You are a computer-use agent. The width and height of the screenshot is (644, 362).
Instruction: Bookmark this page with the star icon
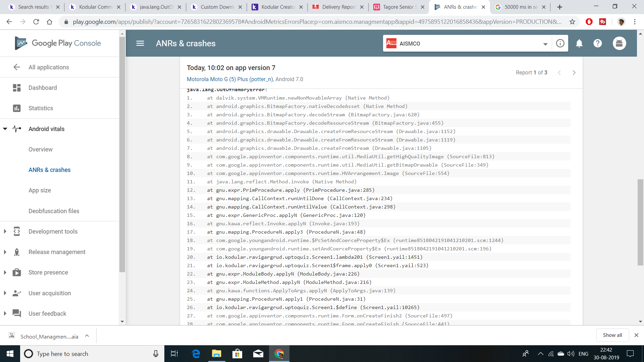pyautogui.click(x=572, y=22)
